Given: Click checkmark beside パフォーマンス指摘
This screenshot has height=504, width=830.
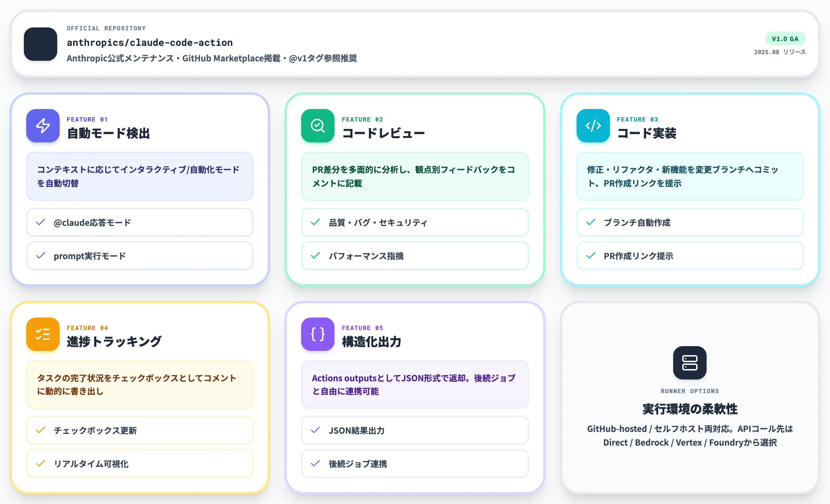Looking at the screenshot, I should pos(315,256).
